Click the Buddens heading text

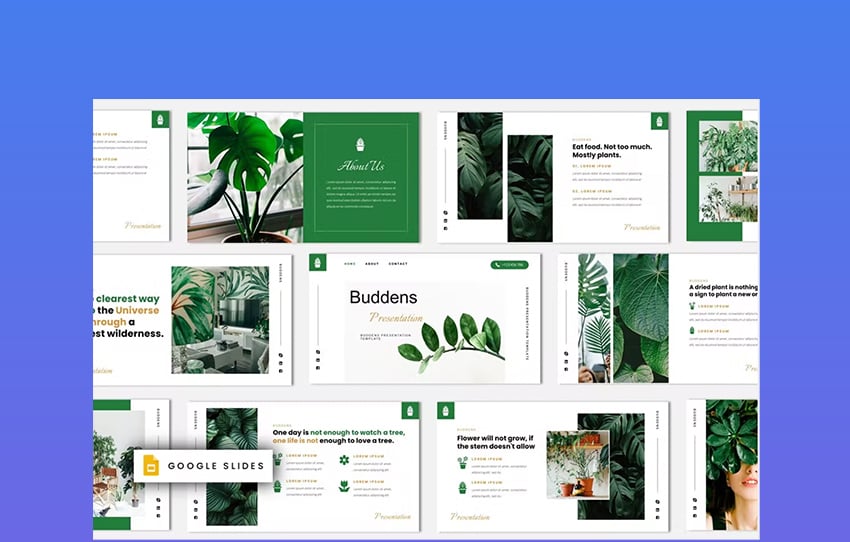point(383,297)
